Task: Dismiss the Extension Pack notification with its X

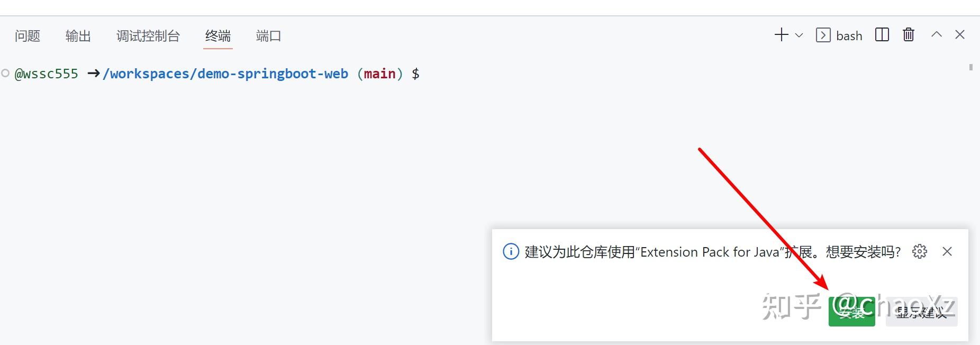Action: [947, 252]
